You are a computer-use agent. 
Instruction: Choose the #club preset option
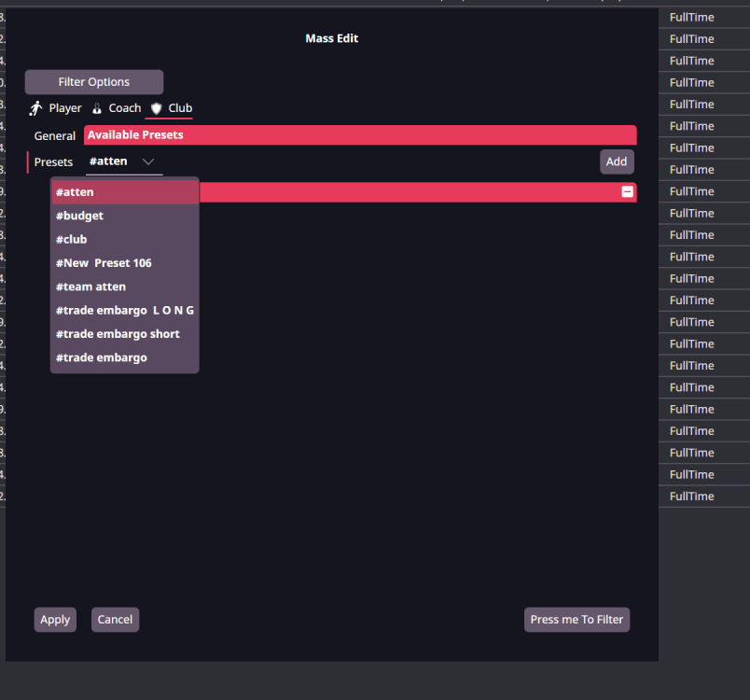click(71, 239)
